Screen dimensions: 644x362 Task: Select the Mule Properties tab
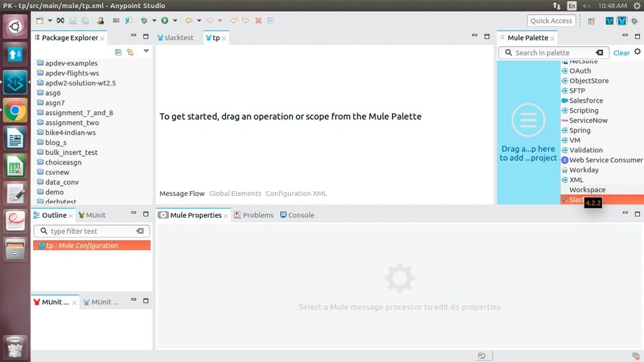[x=193, y=215]
